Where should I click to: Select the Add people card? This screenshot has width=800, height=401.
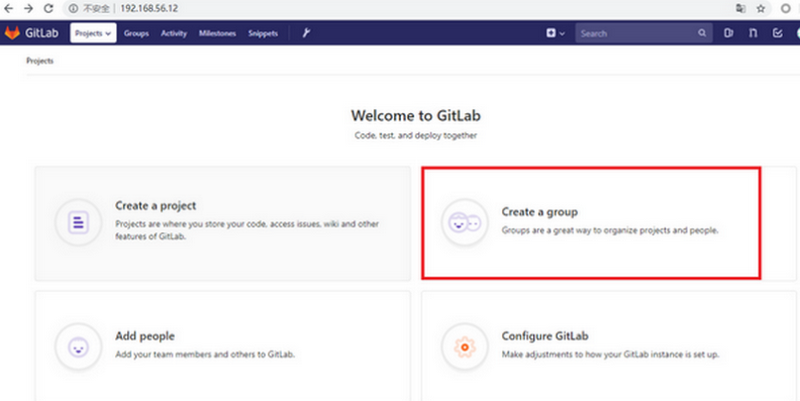point(222,346)
